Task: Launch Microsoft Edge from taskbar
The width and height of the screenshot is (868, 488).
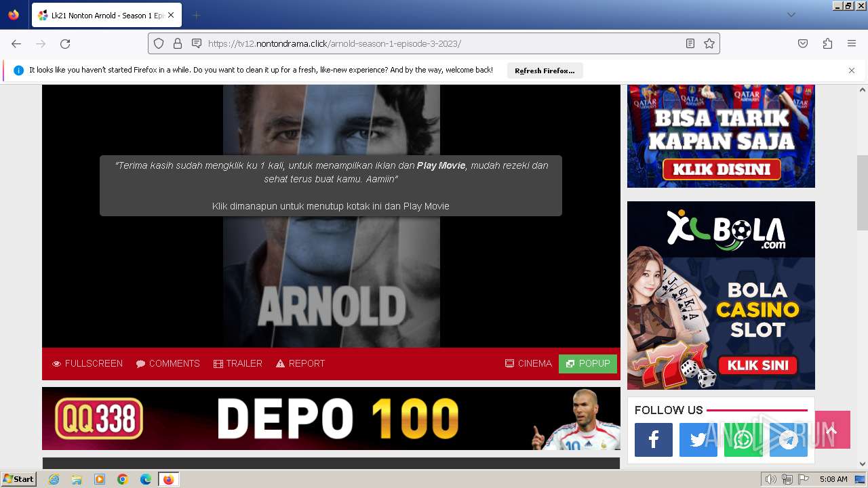Action: point(146,479)
